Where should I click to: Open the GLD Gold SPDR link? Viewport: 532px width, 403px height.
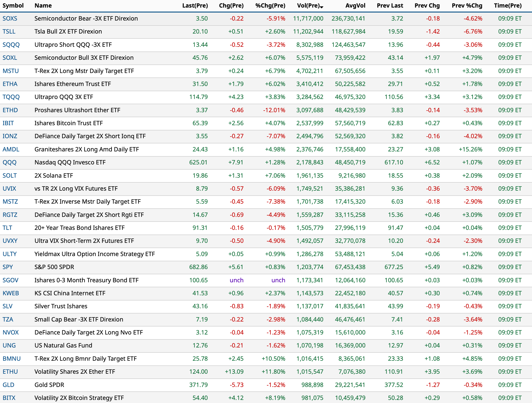(9, 385)
